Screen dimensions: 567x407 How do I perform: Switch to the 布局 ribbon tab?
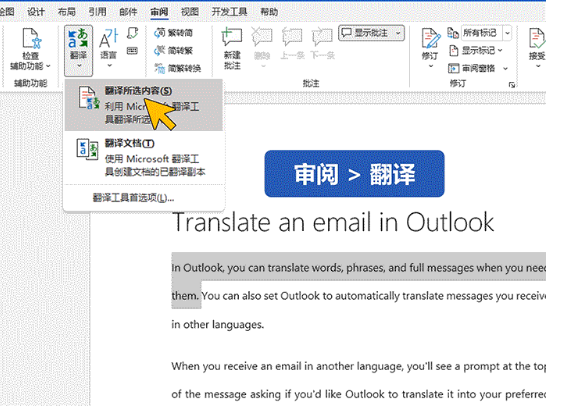pyautogui.click(x=67, y=12)
